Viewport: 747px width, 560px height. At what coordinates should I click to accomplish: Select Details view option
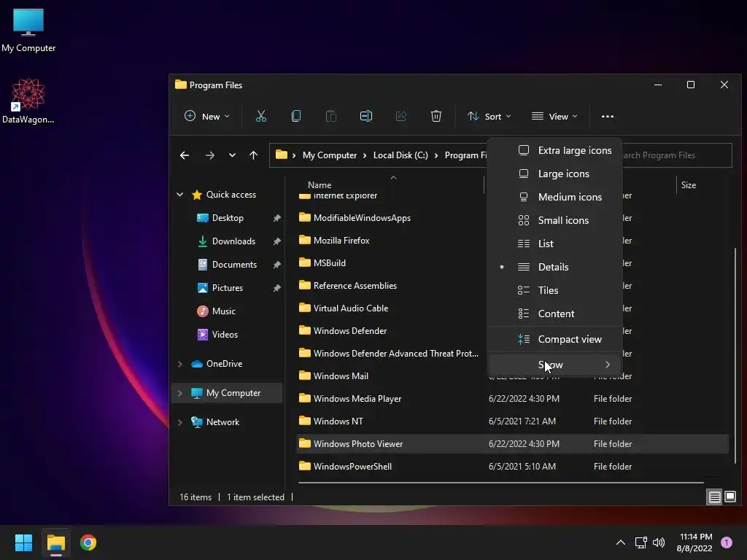[555, 267]
